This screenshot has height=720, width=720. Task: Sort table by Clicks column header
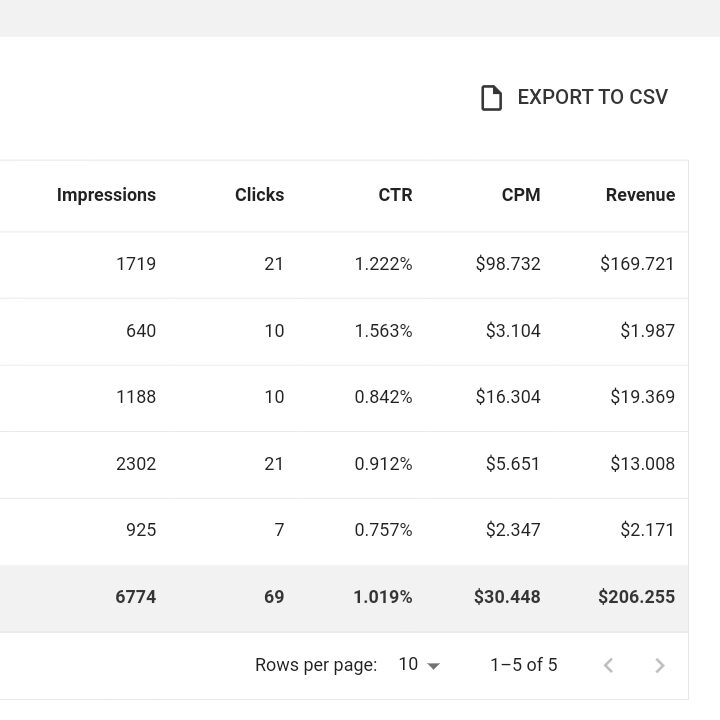pos(259,195)
